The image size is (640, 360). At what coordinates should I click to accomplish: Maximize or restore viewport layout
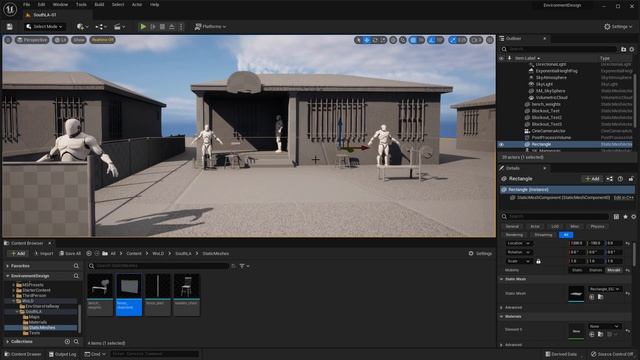click(x=490, y=40)
